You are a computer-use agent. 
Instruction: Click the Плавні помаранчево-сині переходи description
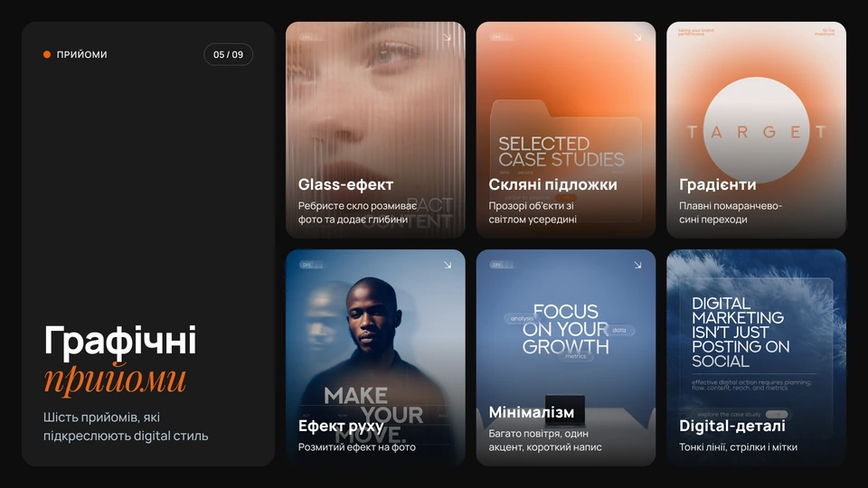pyautogui.click(x=731, y=212)
